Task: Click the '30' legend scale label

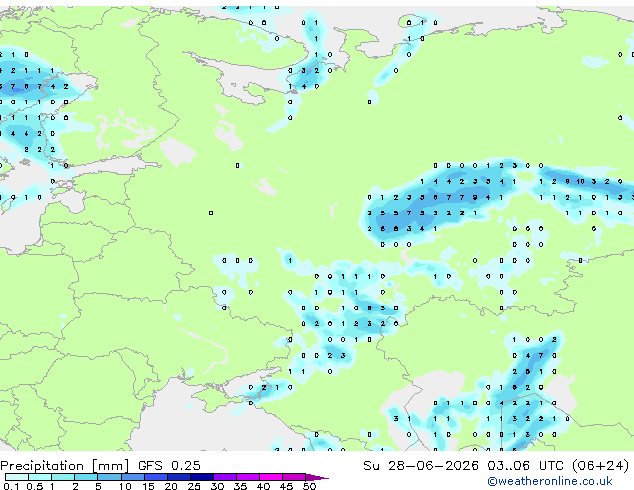Action: coord(217,486)
